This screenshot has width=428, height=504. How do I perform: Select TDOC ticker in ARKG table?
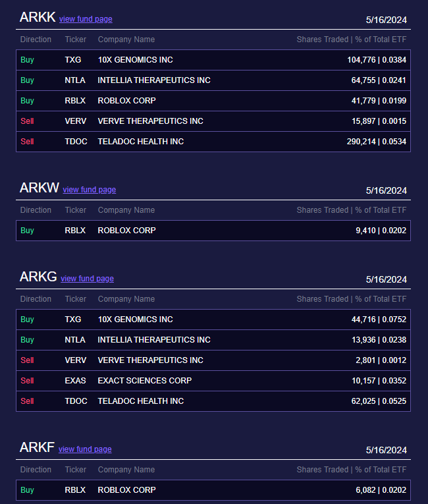(x=76, y=401)
